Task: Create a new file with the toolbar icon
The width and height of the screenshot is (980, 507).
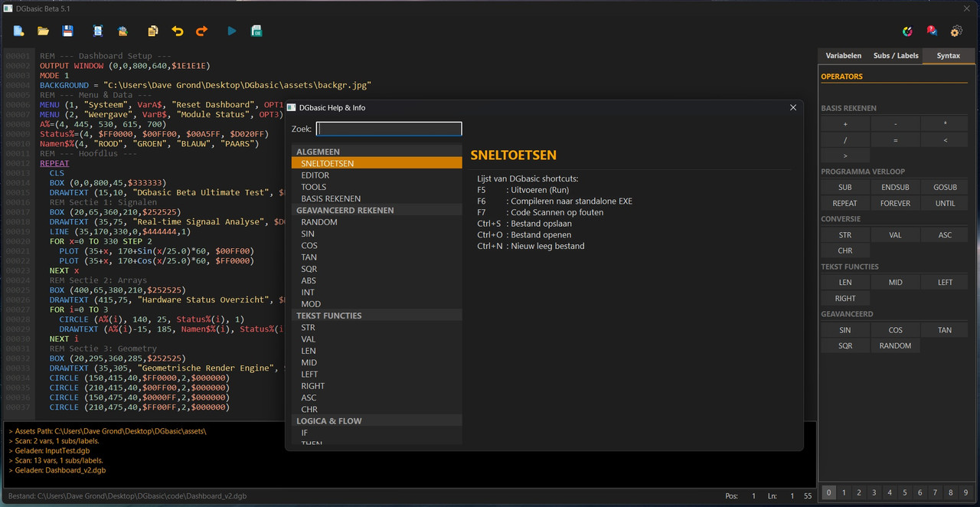Action: [18, 31]
